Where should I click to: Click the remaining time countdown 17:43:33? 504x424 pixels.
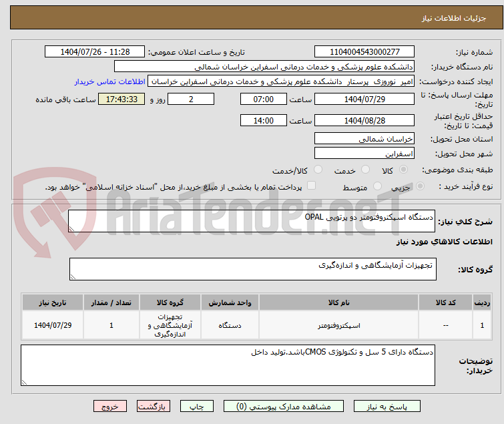(x=121, y=99)
